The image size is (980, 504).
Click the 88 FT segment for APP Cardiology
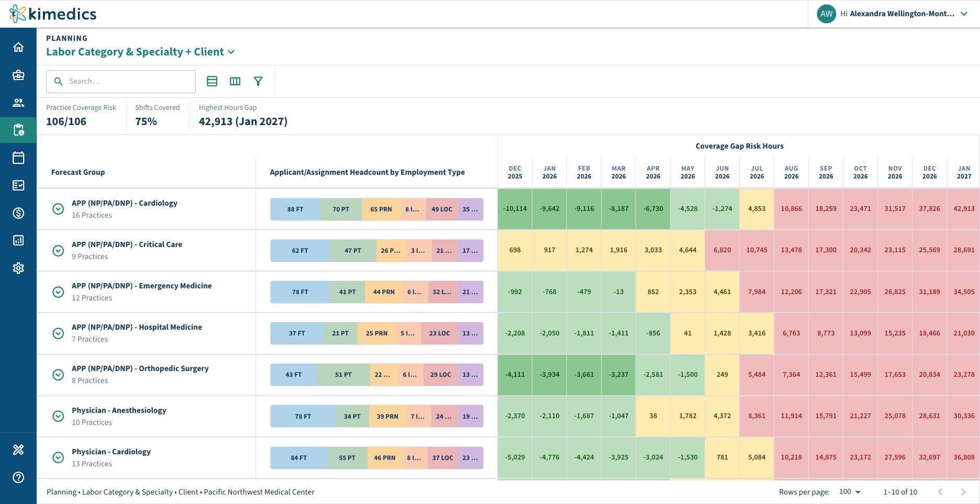pyautogui.click(x=295, y=209)
